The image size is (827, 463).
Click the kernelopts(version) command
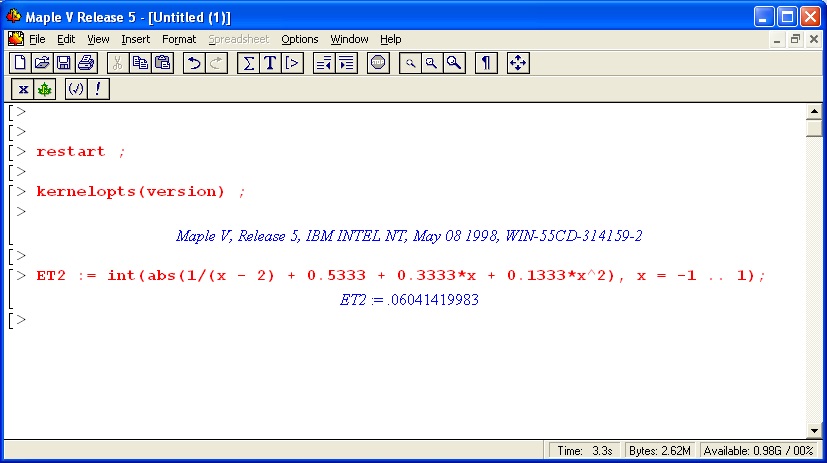pyautogui.click(x=140, y=191)
